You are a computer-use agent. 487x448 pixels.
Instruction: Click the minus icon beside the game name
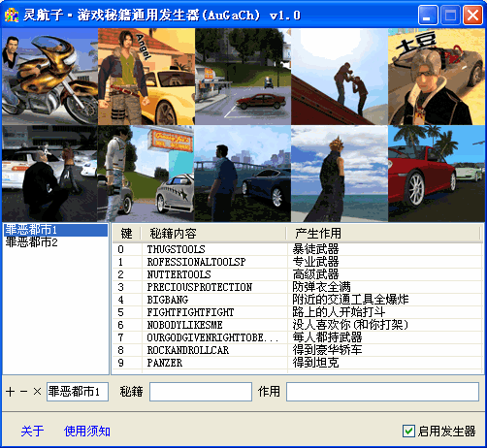tap(23, 392)
